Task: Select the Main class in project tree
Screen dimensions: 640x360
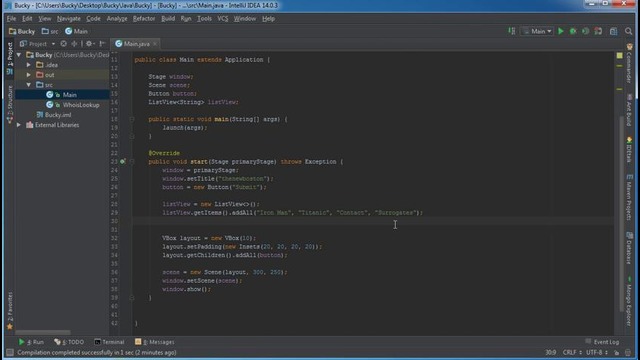Action: coord(69,95)
